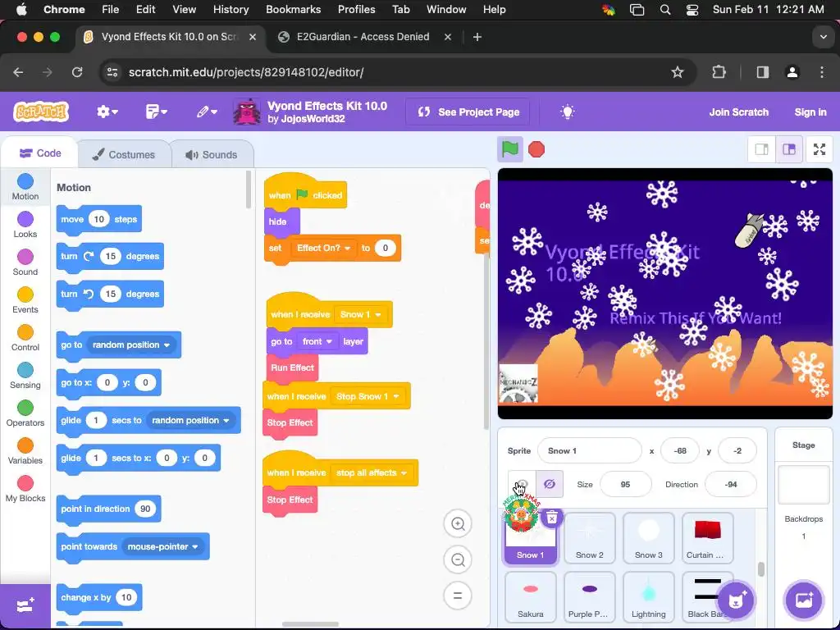Switch to the Code tab
The width and height of the screenshot is (840, 630).
coord(40,153)
